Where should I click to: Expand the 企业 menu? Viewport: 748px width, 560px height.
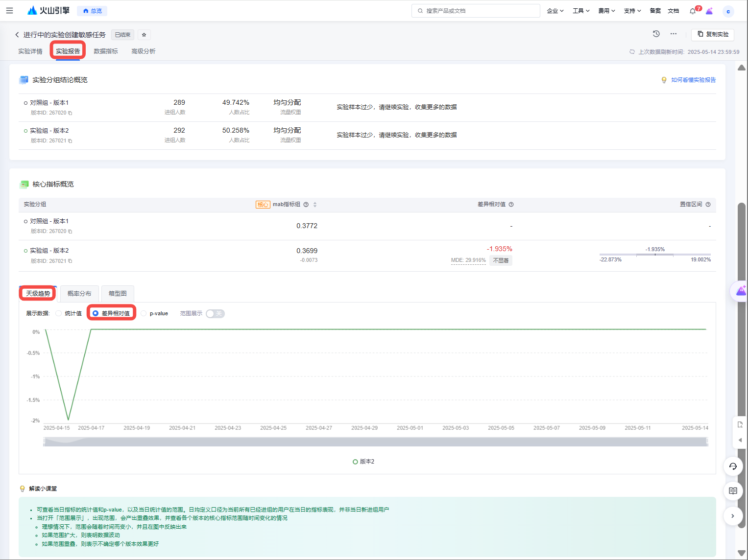pyautogui.click(x=555, y=11)
